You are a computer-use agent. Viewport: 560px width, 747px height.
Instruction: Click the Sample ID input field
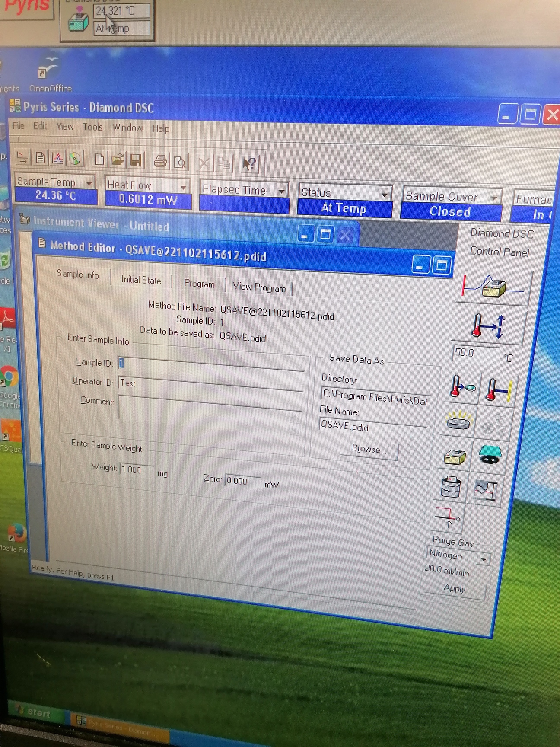click(211, 364)
